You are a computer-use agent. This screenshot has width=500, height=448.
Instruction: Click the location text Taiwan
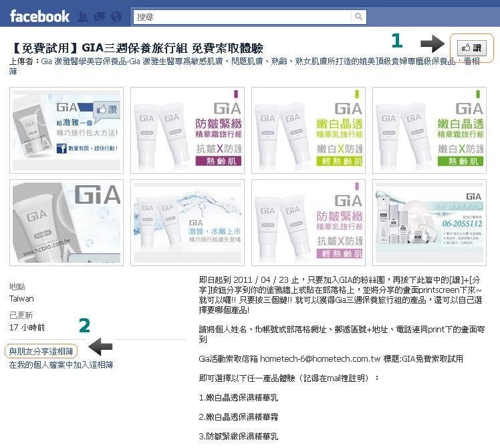point(21,299)
